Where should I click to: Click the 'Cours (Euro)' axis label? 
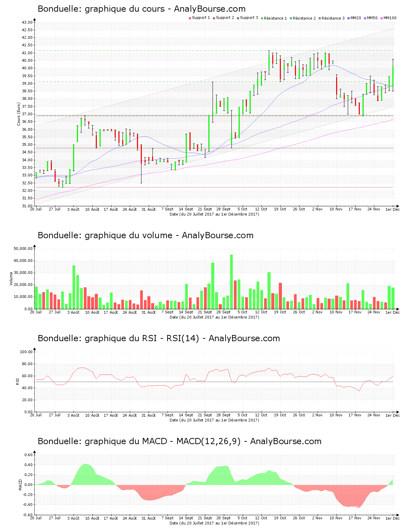pos(19,114)
